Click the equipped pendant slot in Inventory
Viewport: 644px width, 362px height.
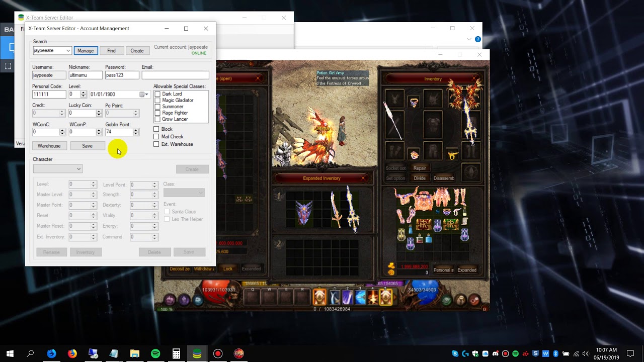pyautogui.click(x=414, y=103)
